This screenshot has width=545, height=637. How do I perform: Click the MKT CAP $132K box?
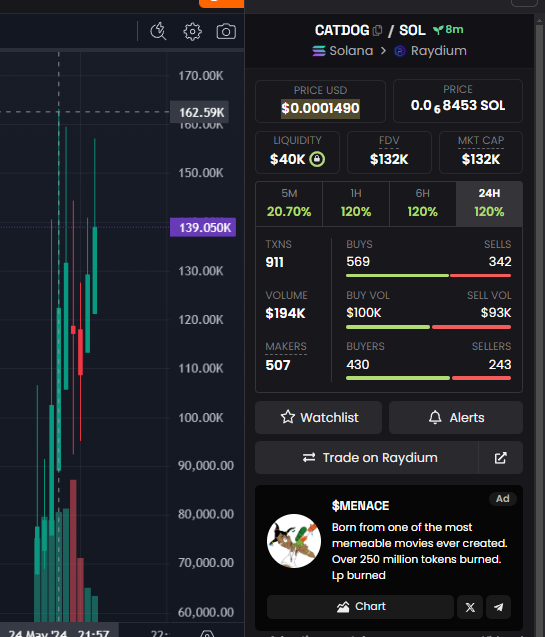tap(481, 152)
